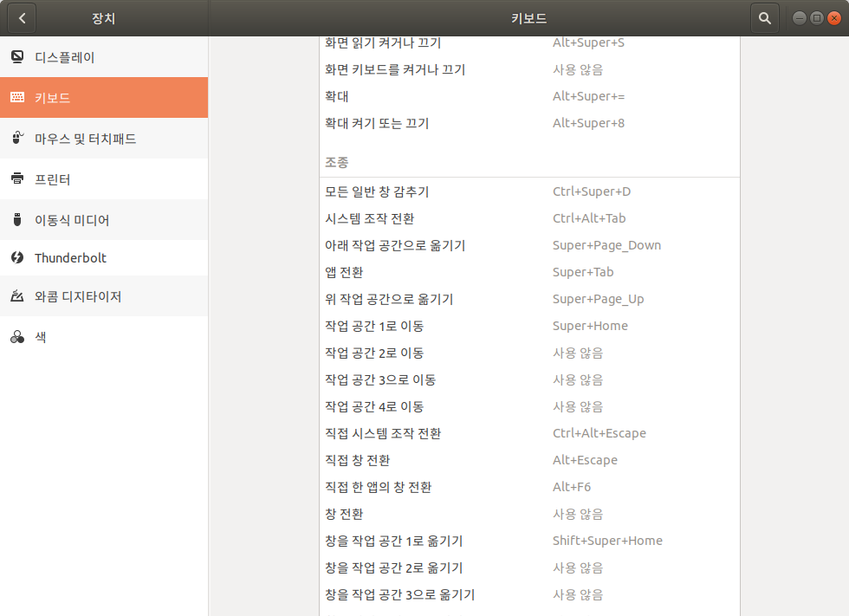Click the Alt+Super+= shortcut value
Image resolution: width=849 pixels, height=616 pixels.
[x=588, y=96]
